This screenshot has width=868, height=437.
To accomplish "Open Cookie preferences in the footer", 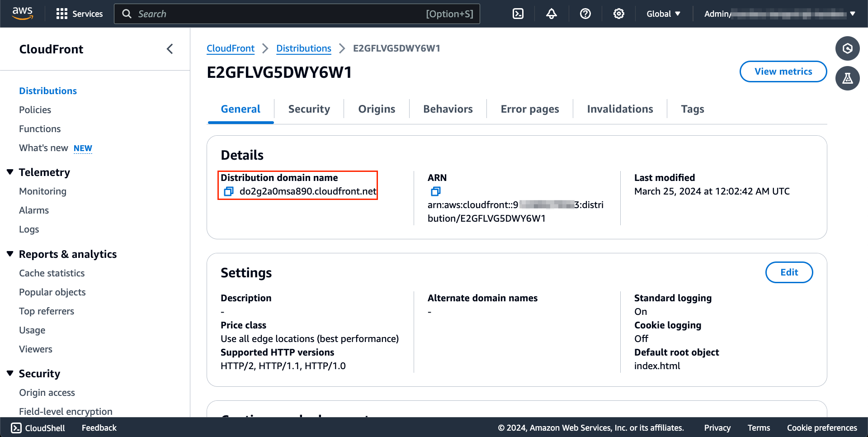I will (x=822, y=428).
